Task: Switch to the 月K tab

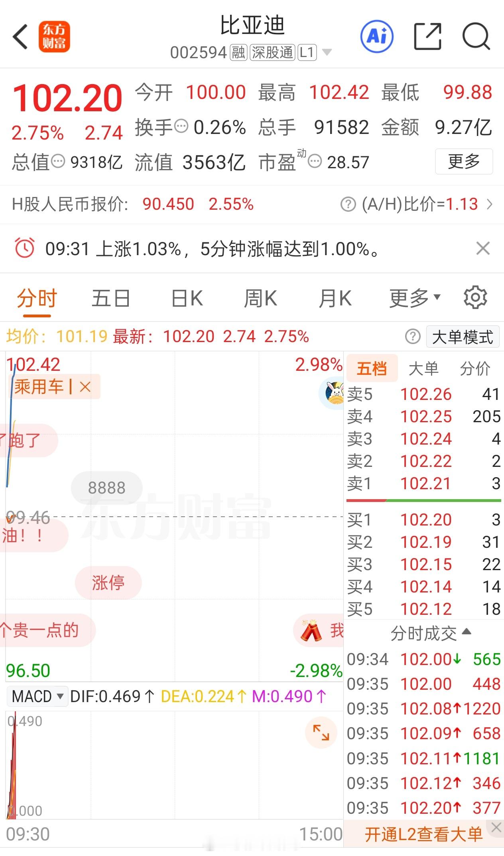Action: click(x=335, y=298)
